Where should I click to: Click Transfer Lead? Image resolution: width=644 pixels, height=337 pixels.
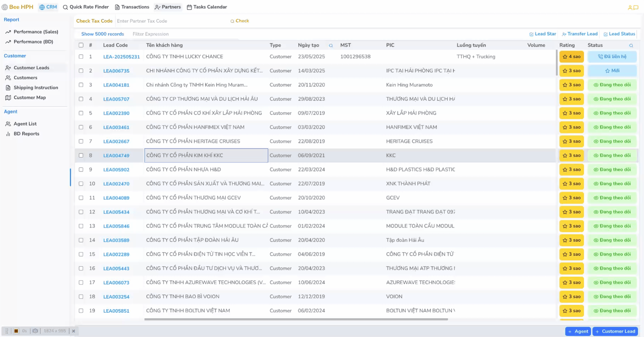pyautogui.click(x=580, y=34)
